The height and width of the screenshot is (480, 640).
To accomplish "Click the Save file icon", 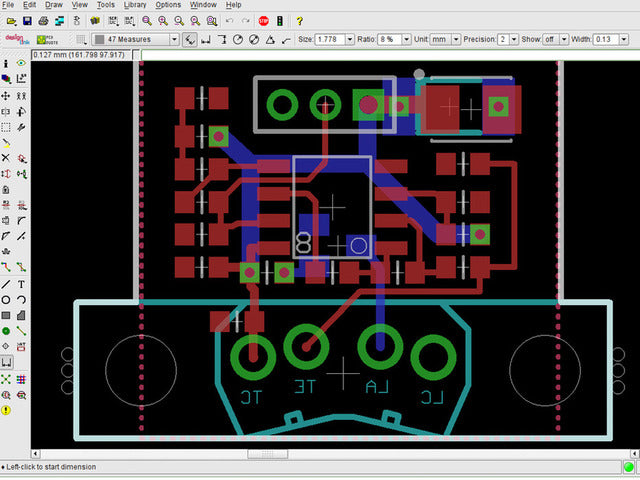I will pos(27,20).
